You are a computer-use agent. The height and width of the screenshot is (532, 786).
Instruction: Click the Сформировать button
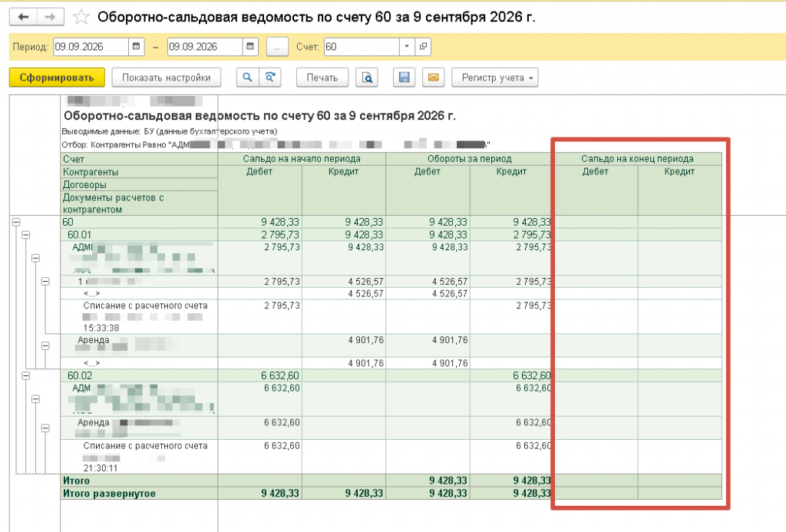57,78
